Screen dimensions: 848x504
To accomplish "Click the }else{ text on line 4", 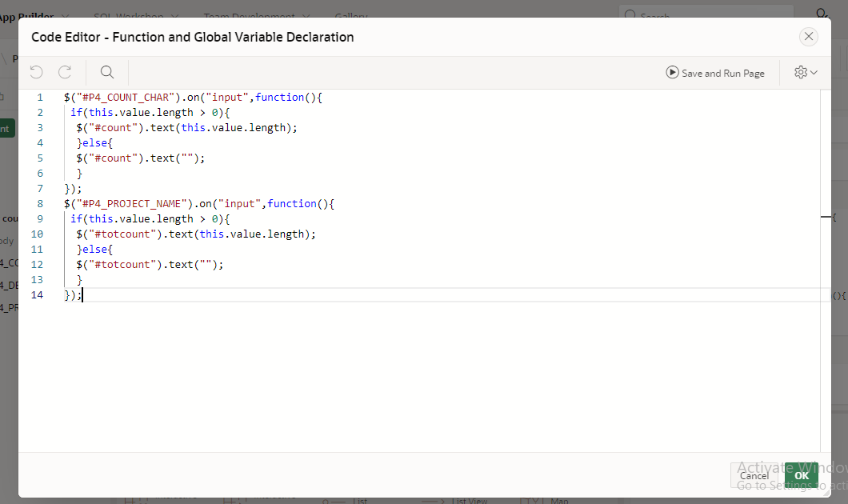I will pos(94,142).
